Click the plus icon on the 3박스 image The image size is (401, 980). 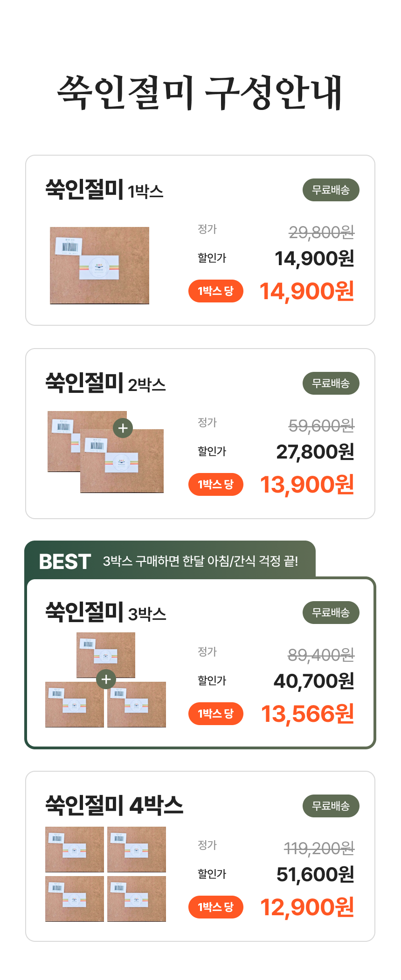coord(106,679)
